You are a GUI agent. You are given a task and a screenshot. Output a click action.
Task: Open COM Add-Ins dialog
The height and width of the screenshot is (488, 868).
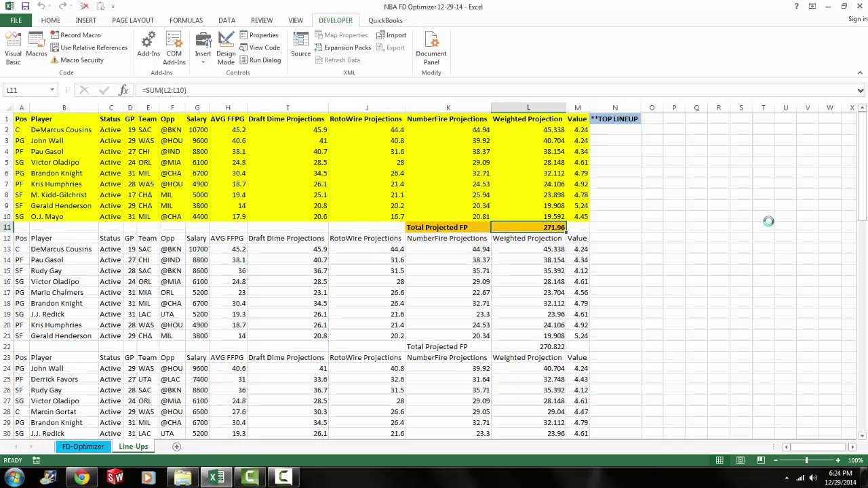pyautogui.click(x=174, y=47)
